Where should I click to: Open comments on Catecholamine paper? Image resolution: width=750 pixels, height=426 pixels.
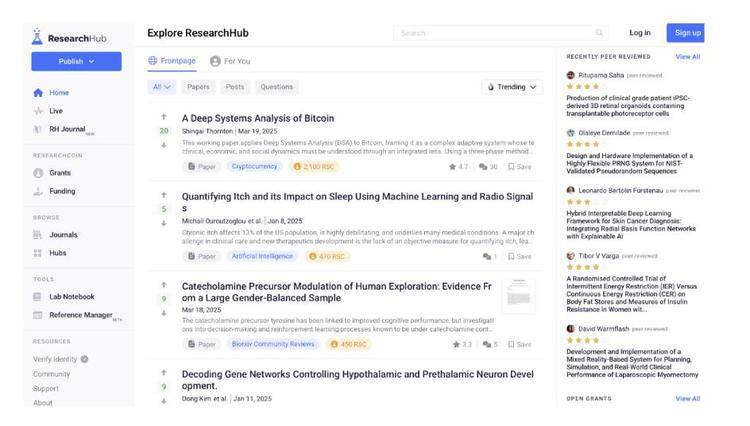click(490, 345)
